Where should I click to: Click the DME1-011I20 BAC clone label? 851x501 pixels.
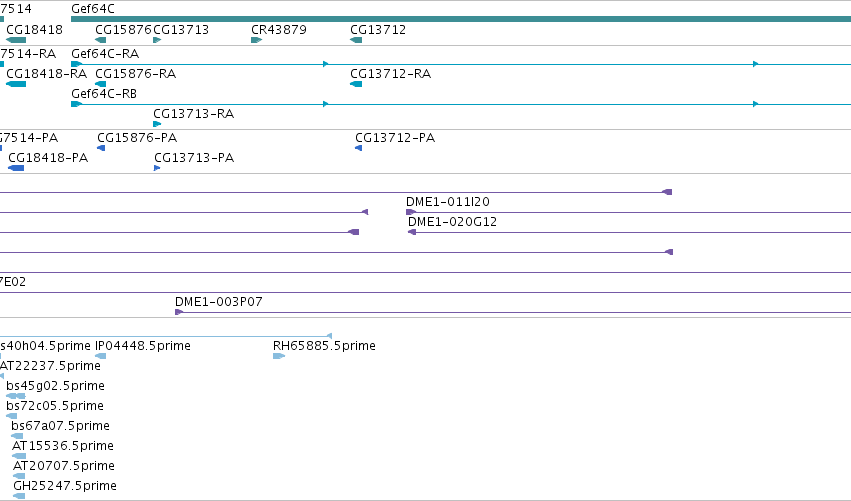(448, 202)
